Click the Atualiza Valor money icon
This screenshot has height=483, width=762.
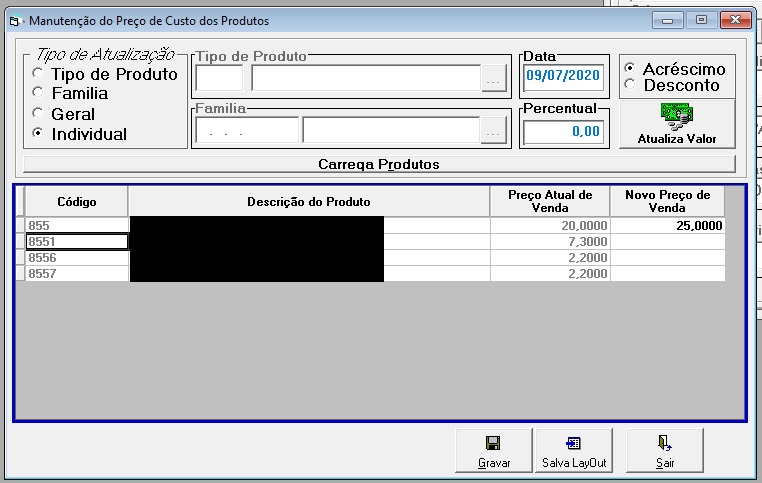676,117
